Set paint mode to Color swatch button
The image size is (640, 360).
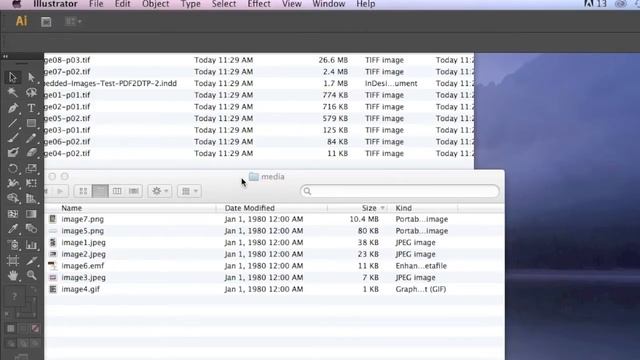click(x=11, y=329)
